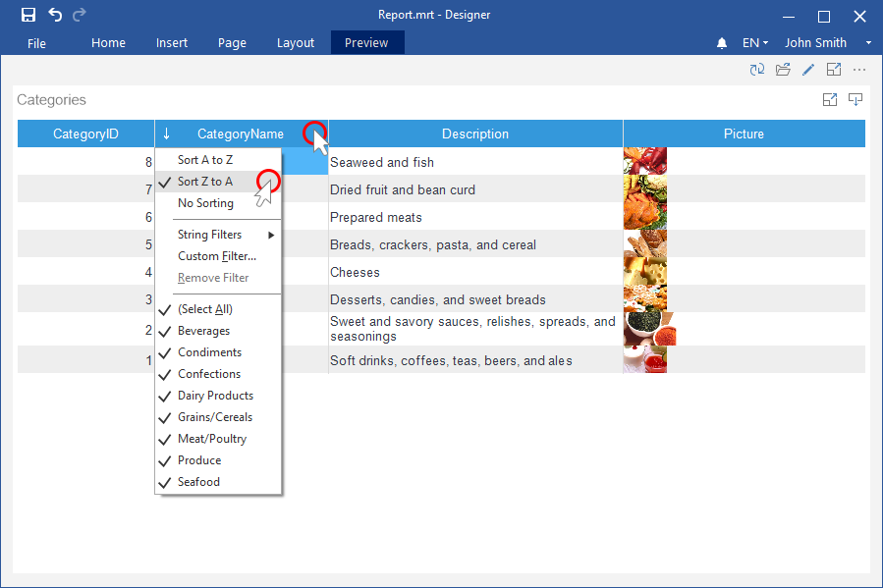
Task: Click the Save icon in title bar
Action: click(28, 15)
